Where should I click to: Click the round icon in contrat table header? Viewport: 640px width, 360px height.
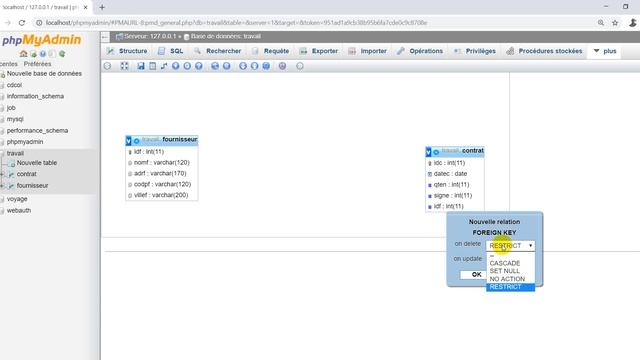[x=436, y=152]
